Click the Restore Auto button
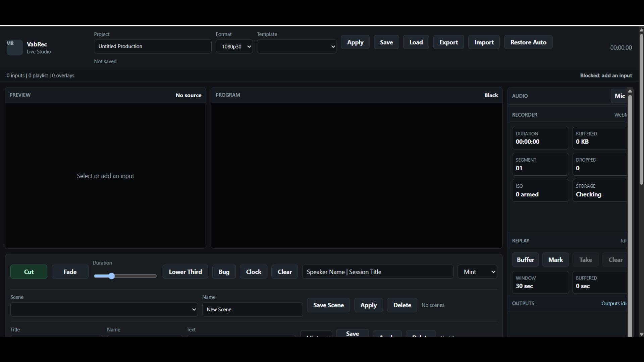Image resolution: width=644 pixels, height=362 pixels. (x=528, y=42)
